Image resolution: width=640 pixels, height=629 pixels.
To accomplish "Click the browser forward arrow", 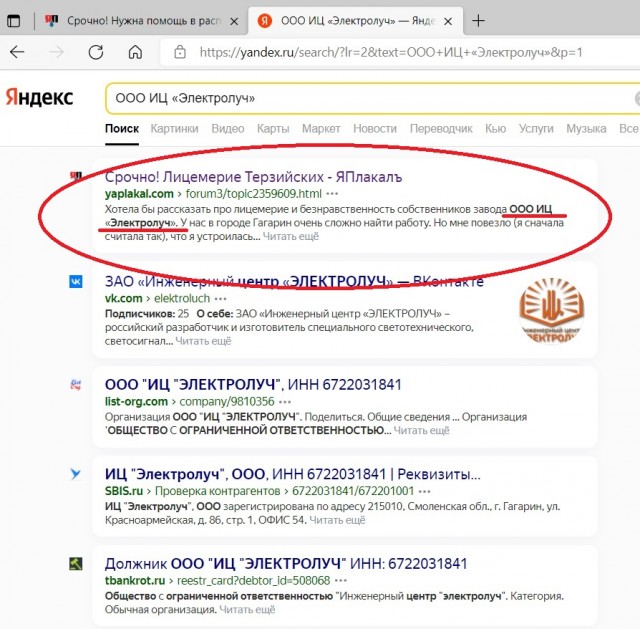I will click(57, 52).
